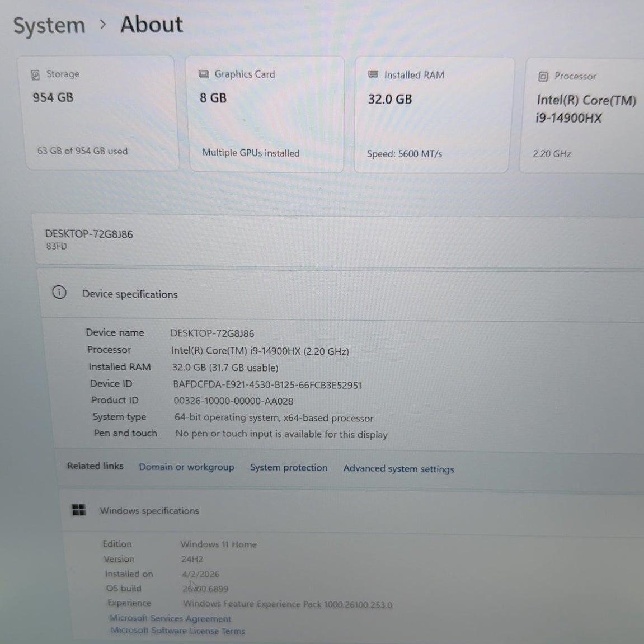644x644 pixels.
Task: Click Speed: 5600 MT/s text
Action: (x=404, y=154)
